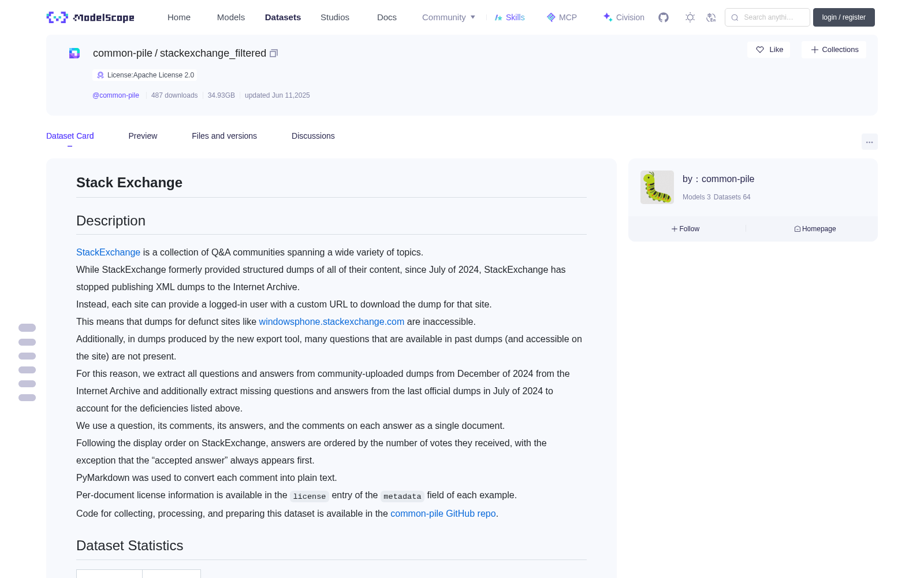The height and width of the screenshot is (578, 924).
Task: Open the Preview tab
Action: click(x=143, y=136)
